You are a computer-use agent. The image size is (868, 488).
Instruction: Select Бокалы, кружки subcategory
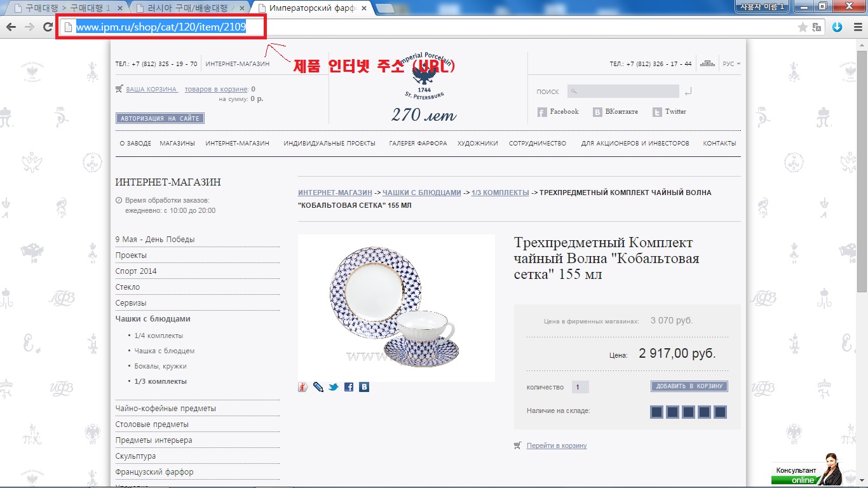coord(161,366)
